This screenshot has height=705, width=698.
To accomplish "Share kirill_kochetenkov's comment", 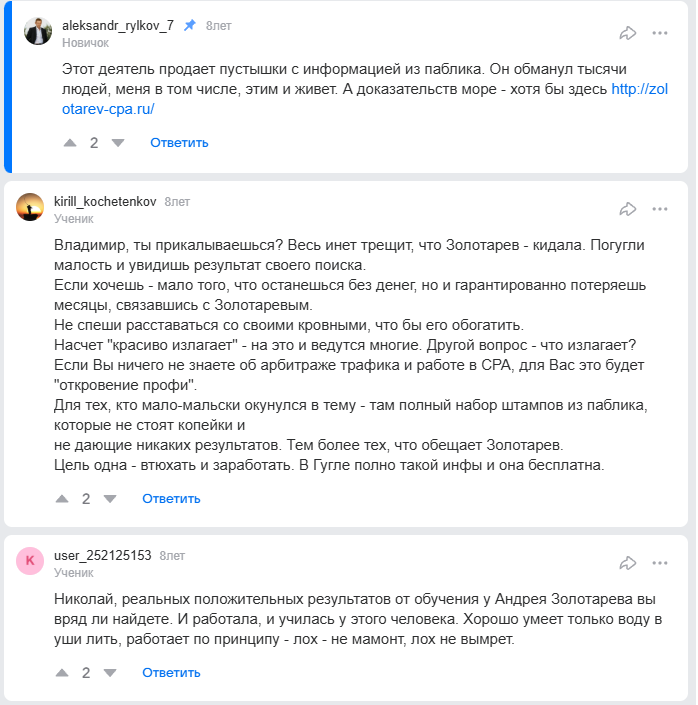I will 628,208.
